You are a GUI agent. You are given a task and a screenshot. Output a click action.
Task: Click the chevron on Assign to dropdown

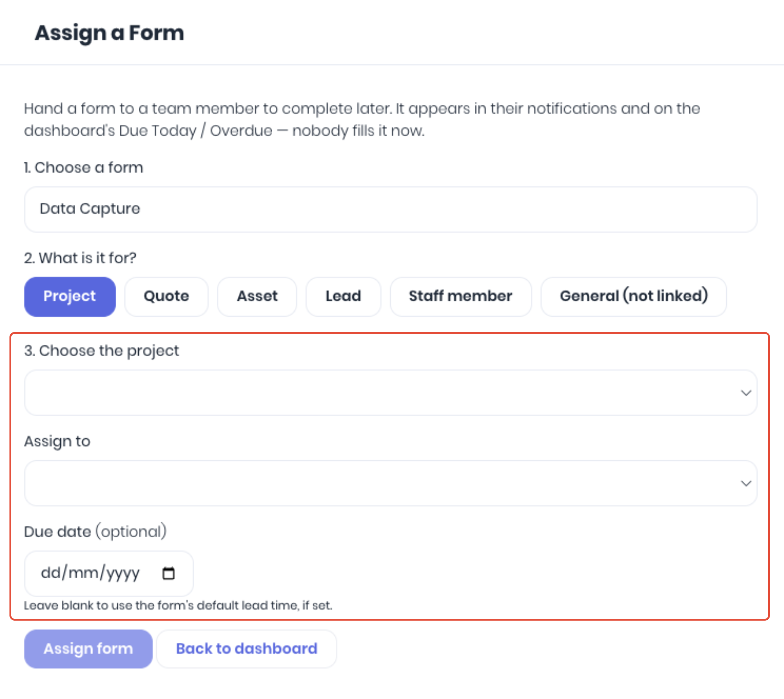click(746, 483)
